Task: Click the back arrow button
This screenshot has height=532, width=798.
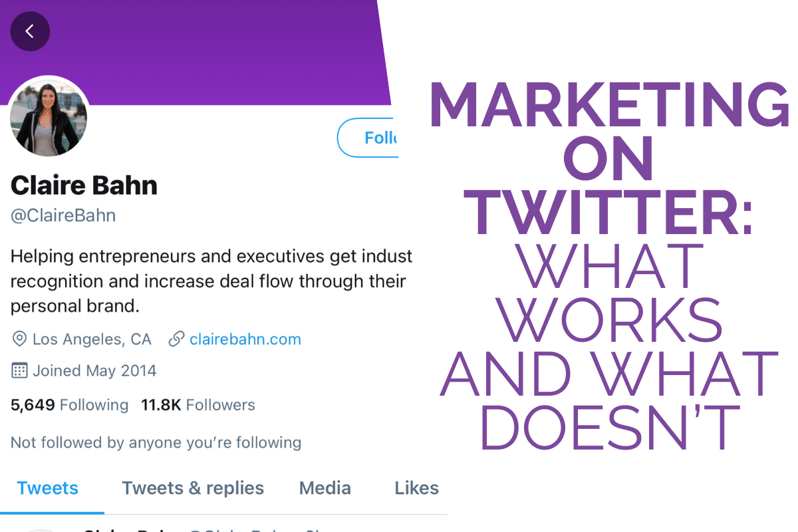Action: (30, 31)
